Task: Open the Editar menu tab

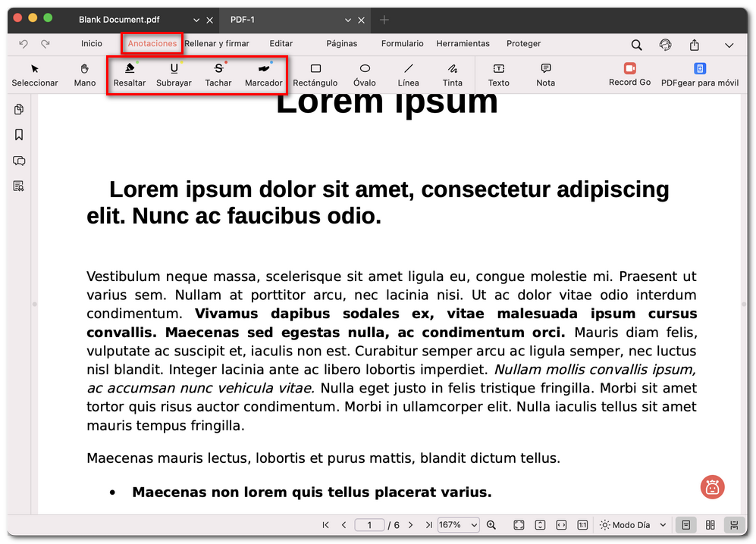Action: pos(281,44)
